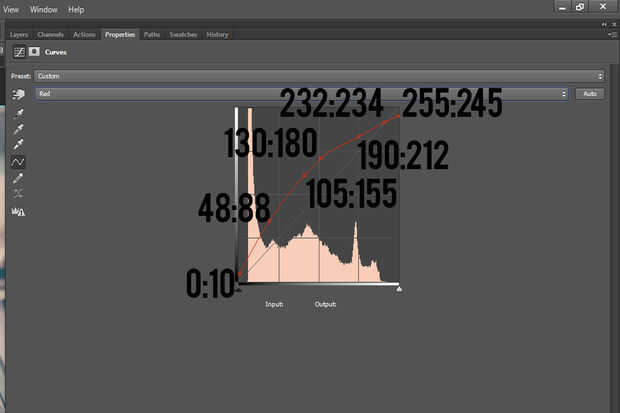Switch to the Layers tab
The image size is (620, 413).
[19, 35]
